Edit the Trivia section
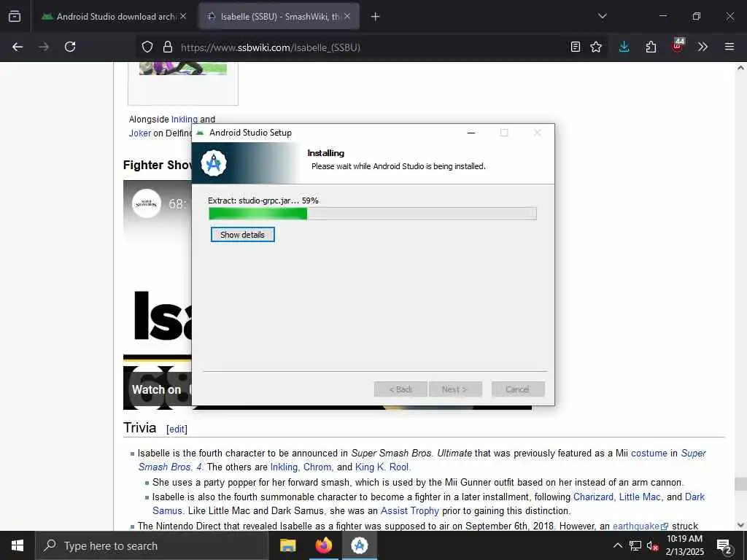747x560 pixels. [x=177, y=429]
